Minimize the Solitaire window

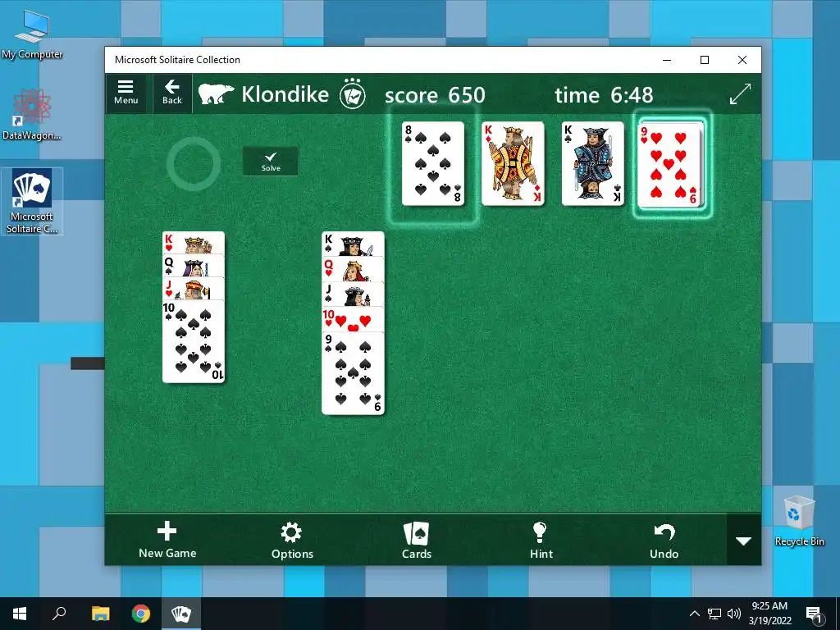[667, 60]
